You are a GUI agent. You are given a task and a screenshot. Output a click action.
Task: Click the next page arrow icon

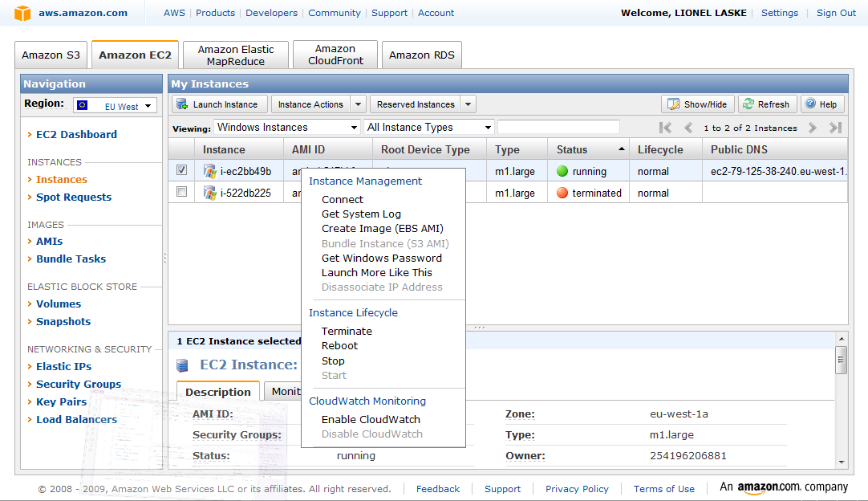coord(813,128)
